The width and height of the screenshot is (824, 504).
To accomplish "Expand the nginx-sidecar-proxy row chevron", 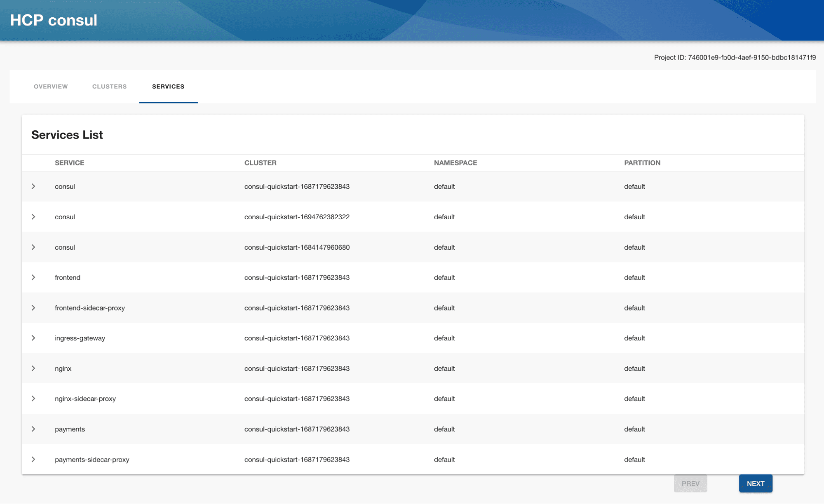I will pyautogui.click(x=33, y=399).
